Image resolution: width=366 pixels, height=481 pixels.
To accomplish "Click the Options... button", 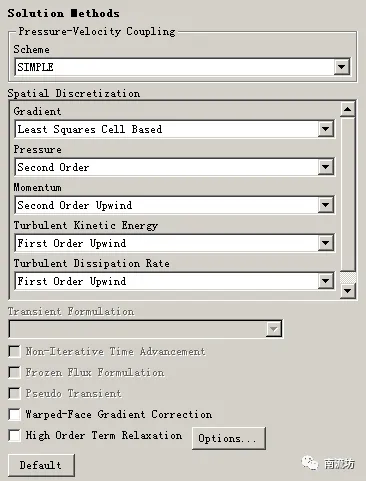I will 229,438.
